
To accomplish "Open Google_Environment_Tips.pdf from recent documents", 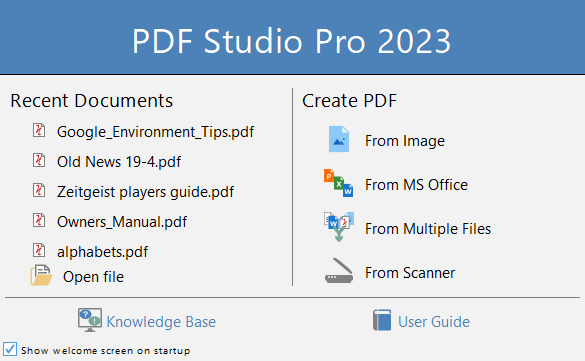I will click(155, 132).
